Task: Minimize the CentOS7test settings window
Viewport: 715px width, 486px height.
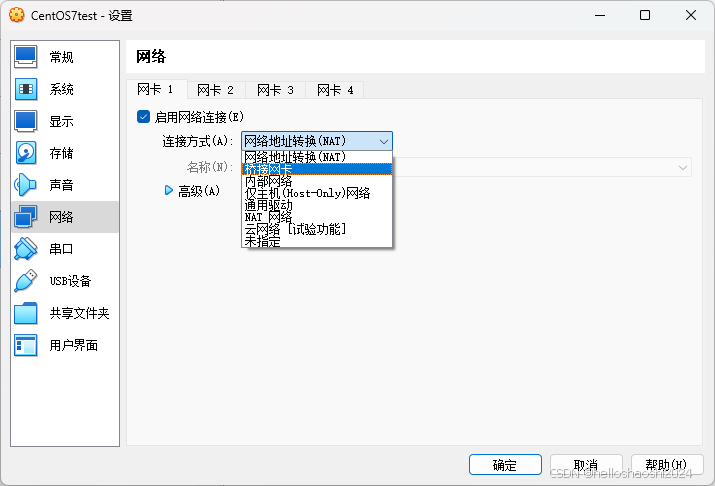Action: coord(600,15)
